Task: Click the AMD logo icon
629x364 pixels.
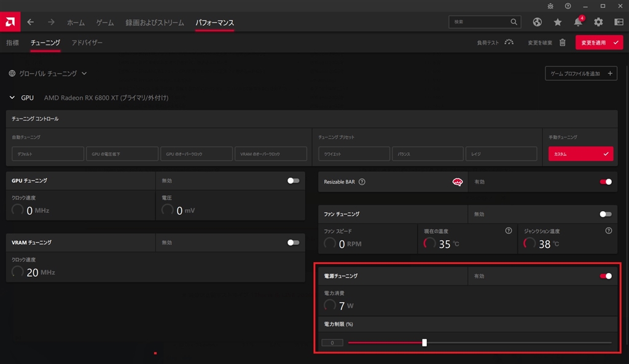Action: tap(10, 21)
